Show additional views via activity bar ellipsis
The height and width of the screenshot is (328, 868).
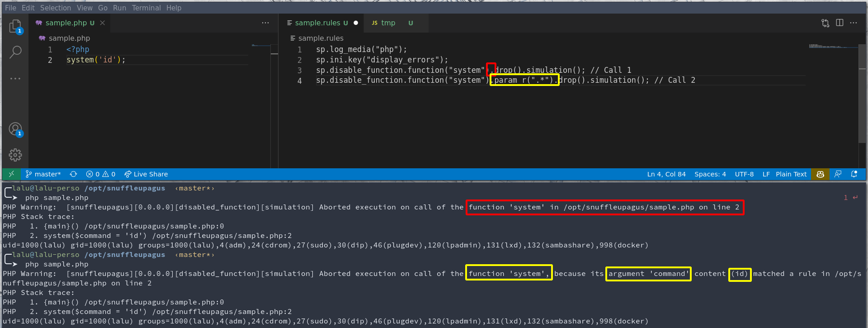[15, 78]
